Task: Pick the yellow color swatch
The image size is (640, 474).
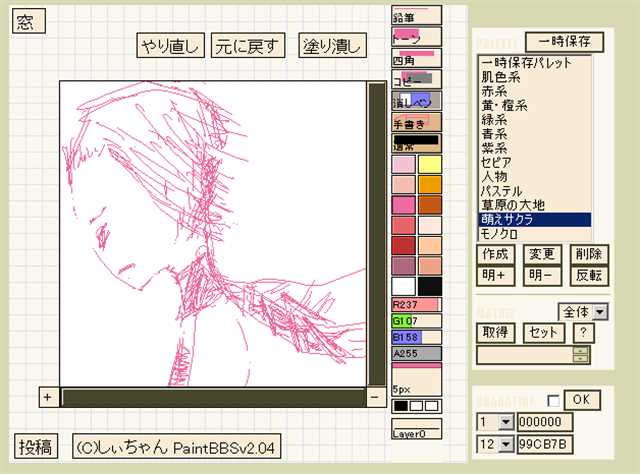Action: pos(430,165)
